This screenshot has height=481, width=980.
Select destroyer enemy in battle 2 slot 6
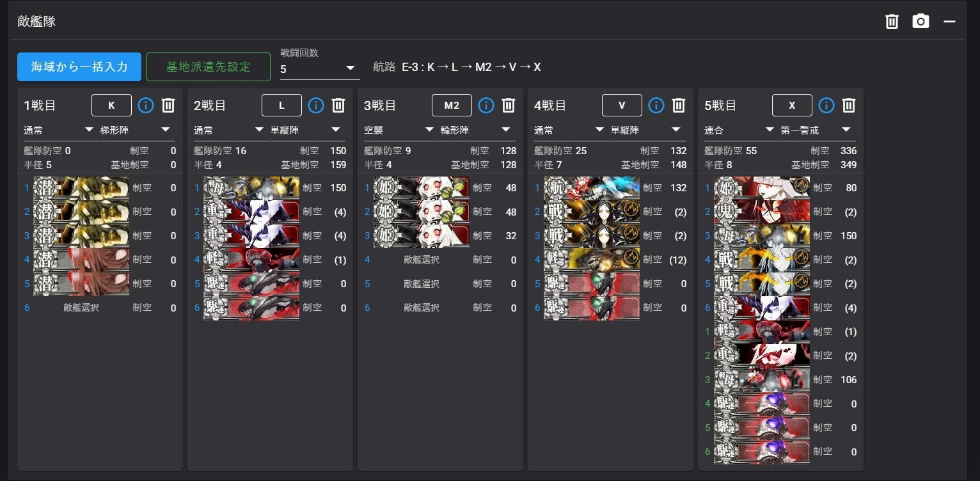[251, 308]
